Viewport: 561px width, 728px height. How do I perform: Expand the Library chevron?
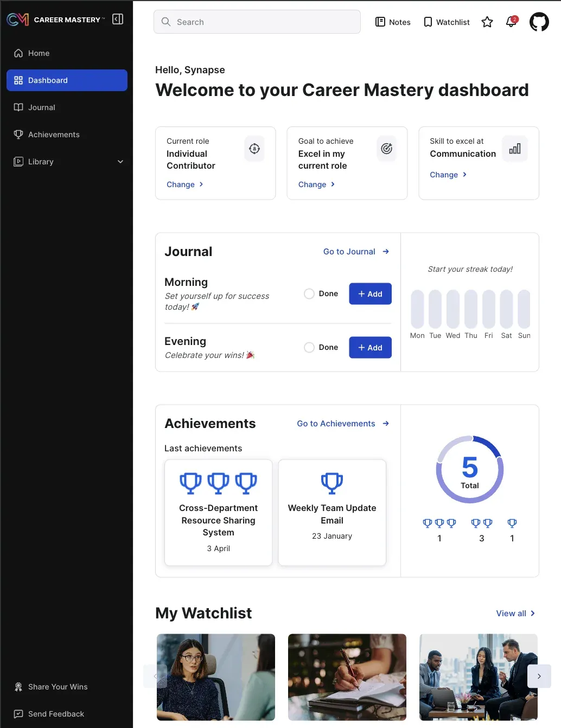pyautogui.click(x=120, y=162)
